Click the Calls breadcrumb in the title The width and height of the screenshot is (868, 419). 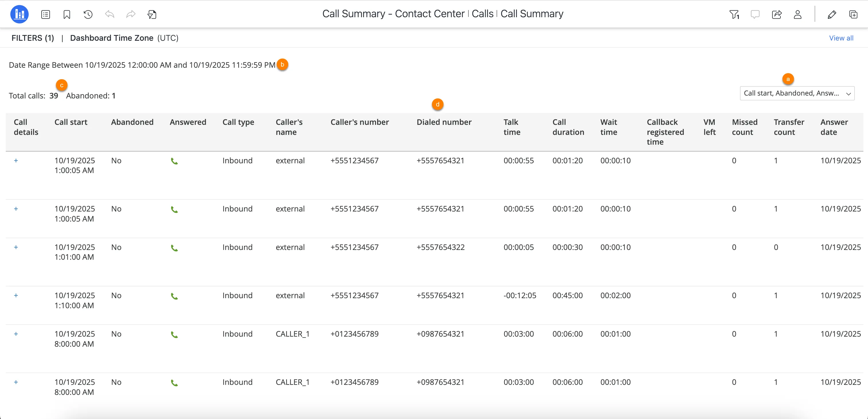[x=482, y=14]
